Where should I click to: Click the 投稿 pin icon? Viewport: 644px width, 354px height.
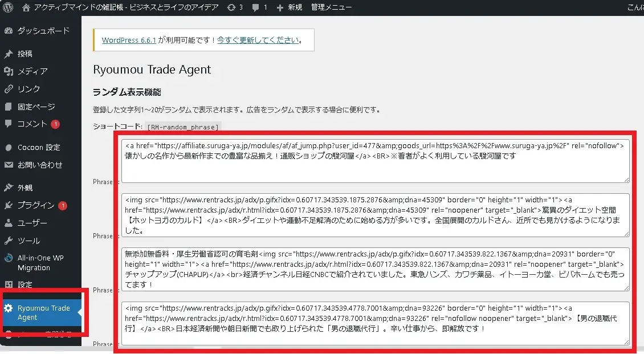pyautogui.click(x=8, y=54)
